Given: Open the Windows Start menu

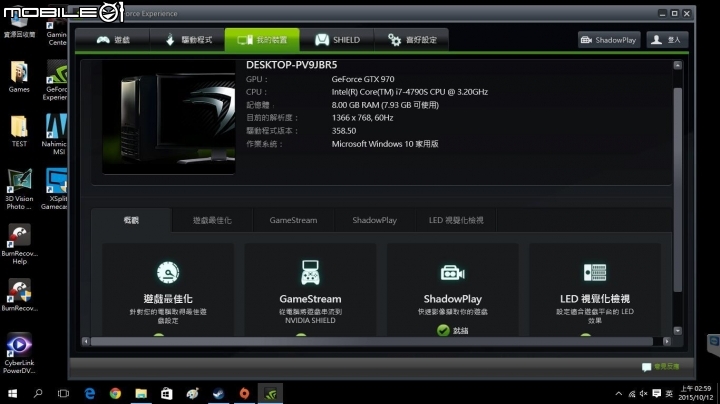Looking at the screenshot, I should point(12,393).
